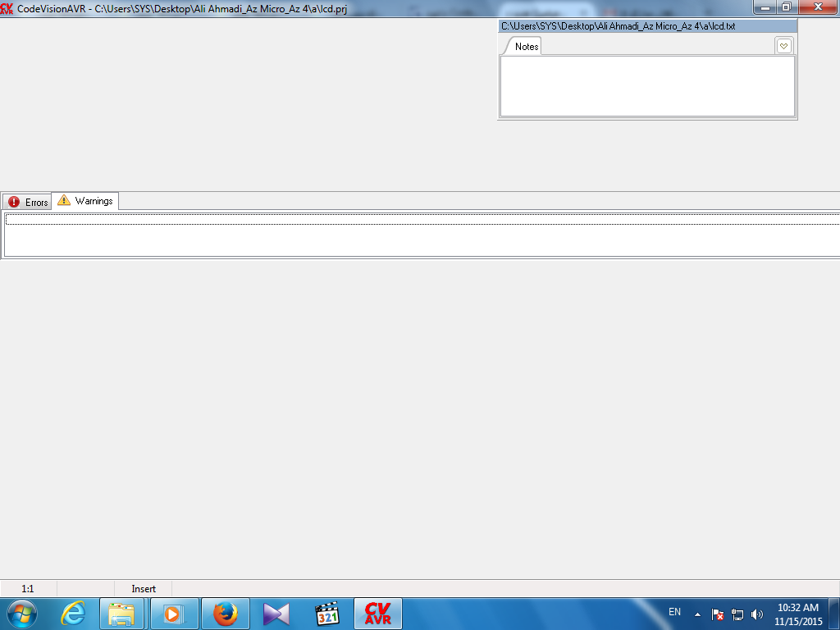Image resolution: width=840 pixels, height=630 pixels.
Task: Click the CodeVisionAVR title bar logo
Action: click(7, 7)
